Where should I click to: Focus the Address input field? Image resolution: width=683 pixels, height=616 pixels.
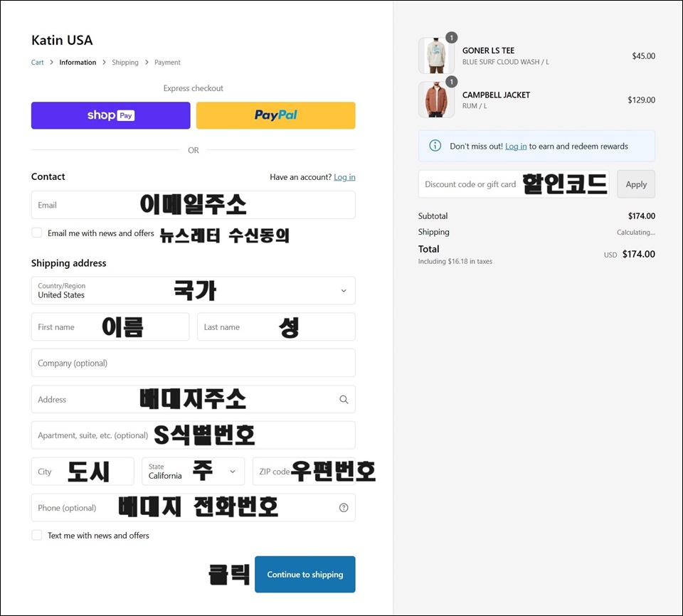[x=193, y=399]
